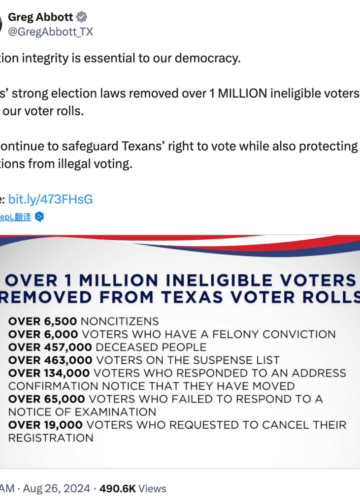
Task: Open the Greg Abbott display name
Action: [x=40, y=17]
